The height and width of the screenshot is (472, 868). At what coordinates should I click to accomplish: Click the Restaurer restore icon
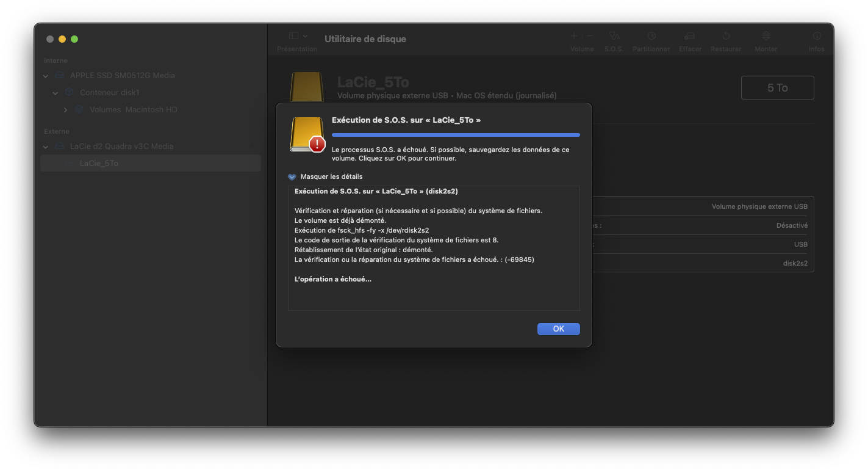point(726,37)
